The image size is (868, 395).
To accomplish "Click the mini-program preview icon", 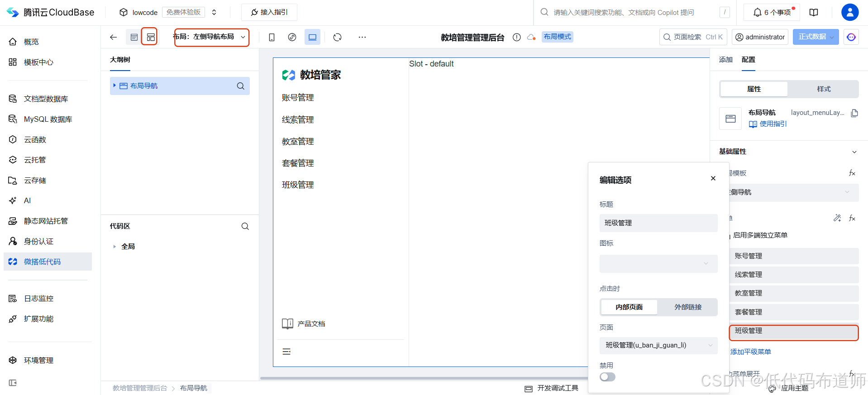I will 292,37.
